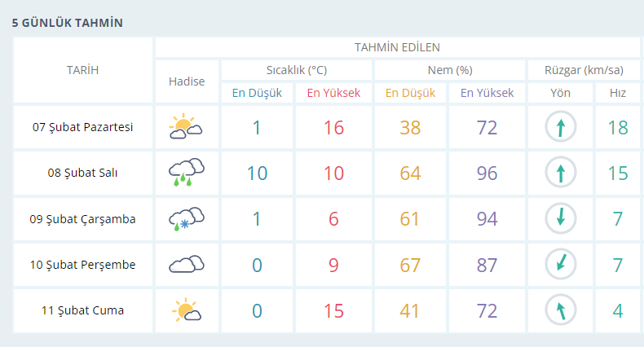Image resolution: width=644 pixels, height=347 pixels.
Task: Click the wind direction arrow for 07 Şubat
Action: (x=561, y=127)
